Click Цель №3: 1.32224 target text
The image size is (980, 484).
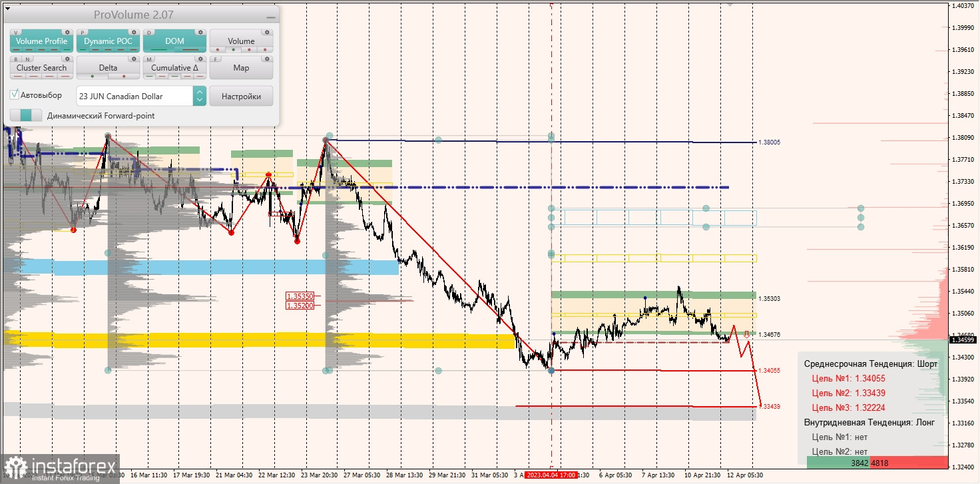(849, 407)
